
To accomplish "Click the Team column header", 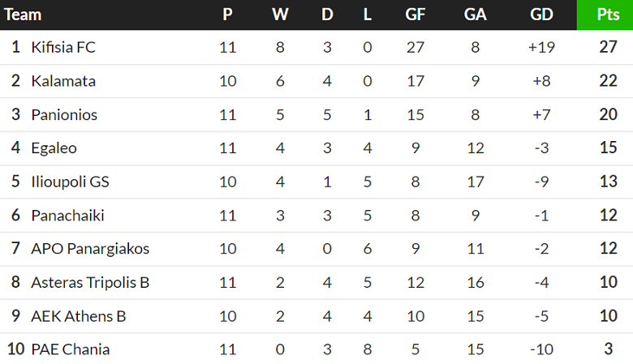I will coord(23,15).
